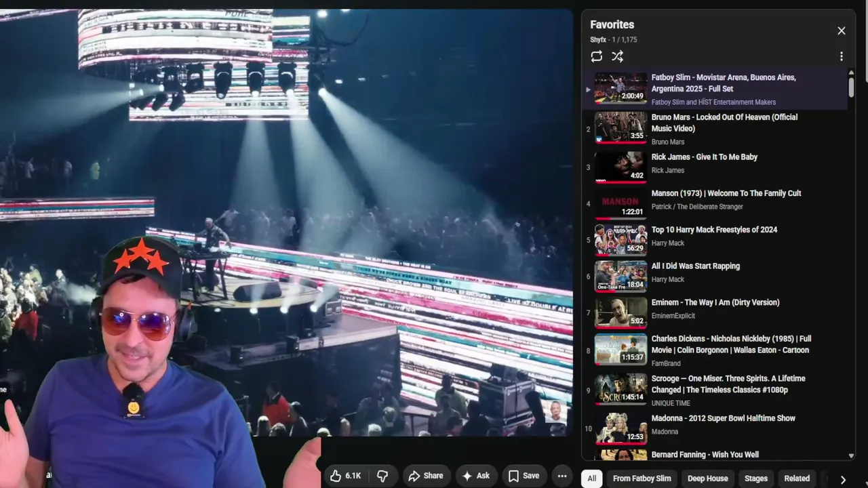Dislike the current video
The height and width of the screenshot is (488, 868).
coord(382,476)
